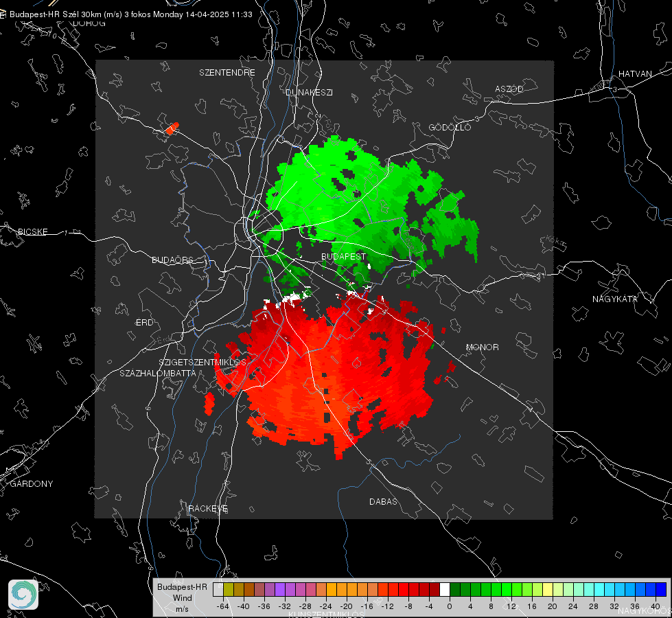Click the '20' legend scale value
Image resolution: width=672 pixels, height=618 pixels.
[553, 606]
